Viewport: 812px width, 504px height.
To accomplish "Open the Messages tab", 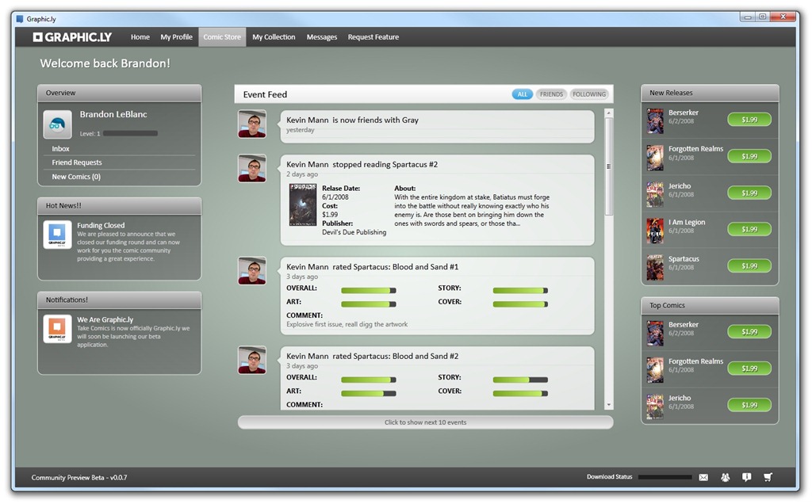I will coord(322,37).
